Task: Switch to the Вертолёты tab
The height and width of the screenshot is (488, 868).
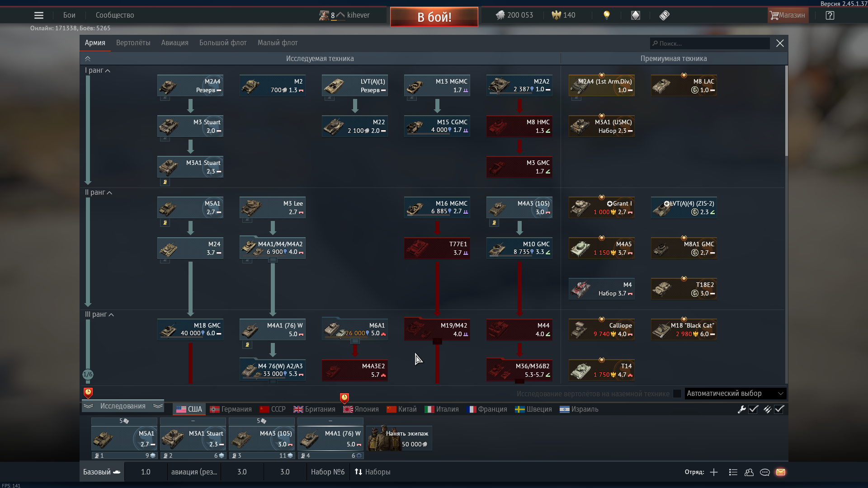Action: pos(133,43)
